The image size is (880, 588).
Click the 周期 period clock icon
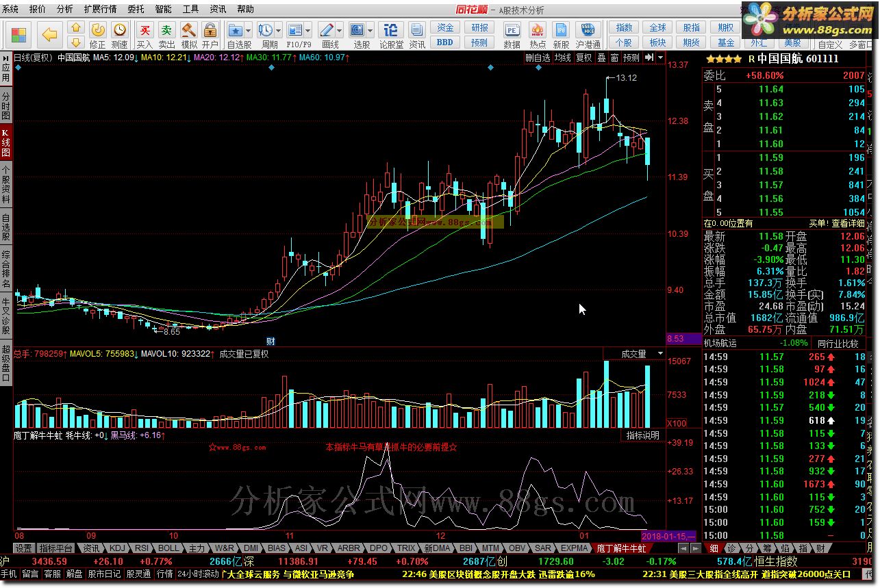pyautogui.click(x=265, y=29)
